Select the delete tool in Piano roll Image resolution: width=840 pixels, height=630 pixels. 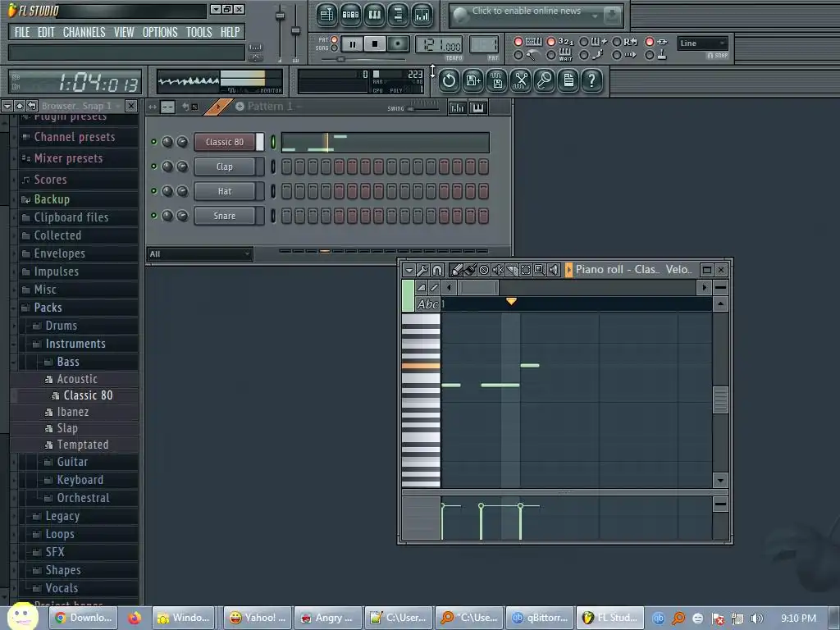click(484, 269)
